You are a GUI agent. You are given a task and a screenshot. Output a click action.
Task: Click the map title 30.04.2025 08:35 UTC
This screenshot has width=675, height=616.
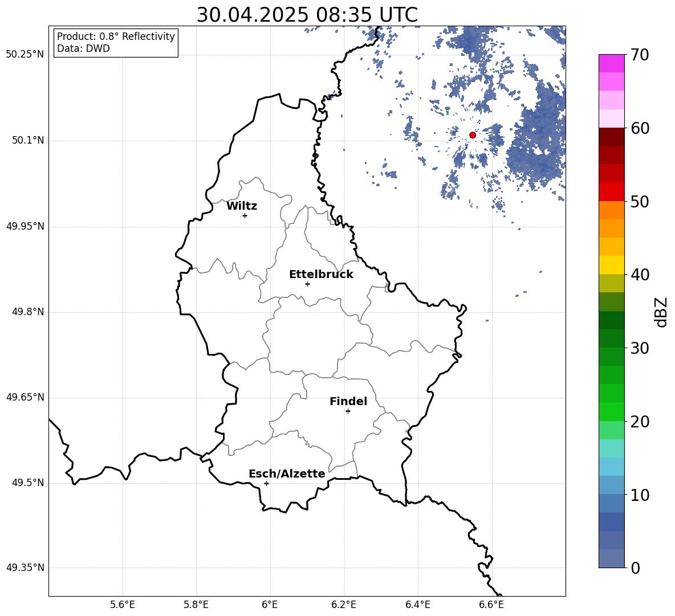point(307,15)
